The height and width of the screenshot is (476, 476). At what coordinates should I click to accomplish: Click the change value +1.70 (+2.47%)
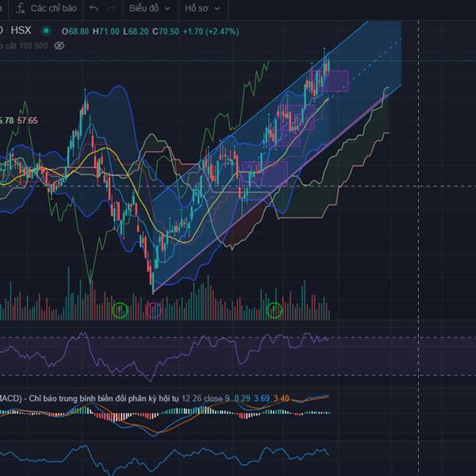click(211, 31)
